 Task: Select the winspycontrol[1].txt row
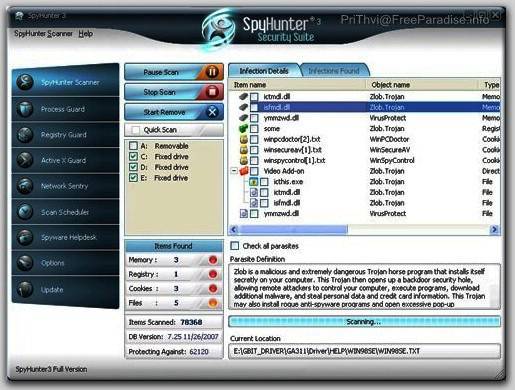coord(364,160)
